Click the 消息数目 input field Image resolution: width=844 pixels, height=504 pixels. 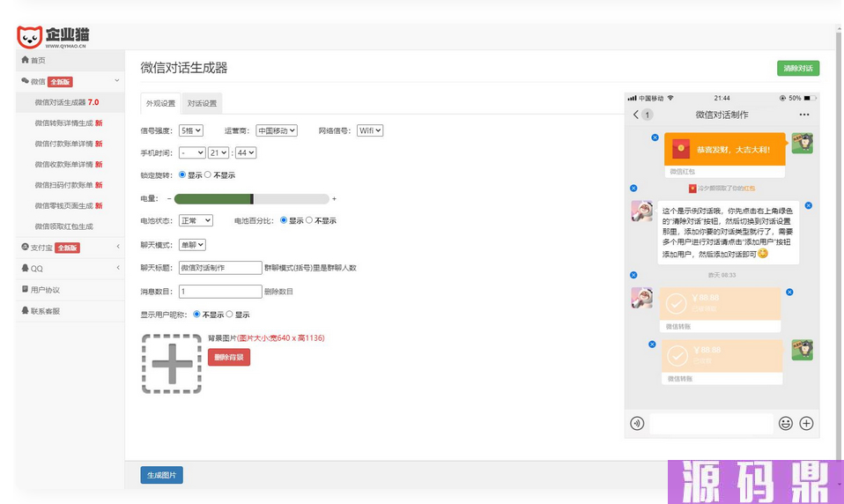point(220,292)
